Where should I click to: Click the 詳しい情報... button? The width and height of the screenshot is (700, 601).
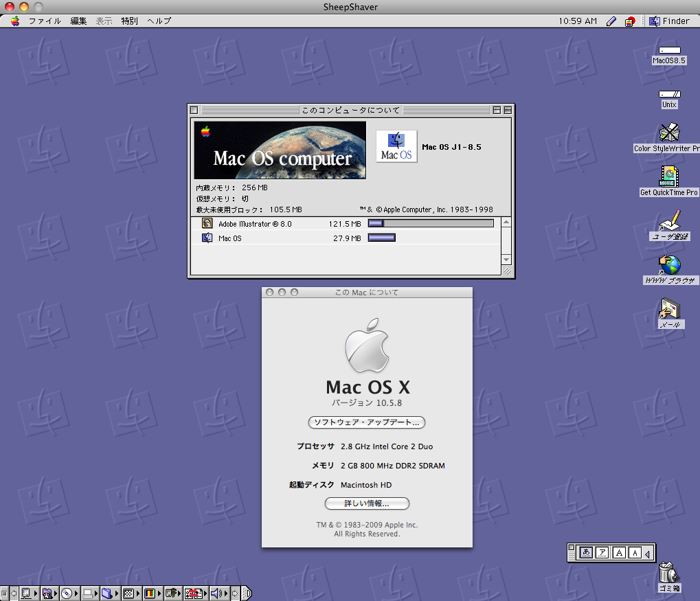[x=367, y=503]
